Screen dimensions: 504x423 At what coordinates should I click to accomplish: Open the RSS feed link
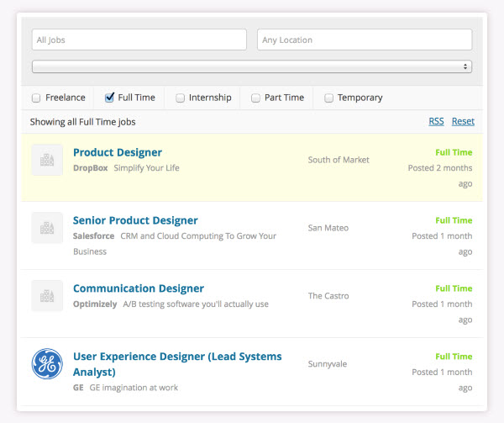436,122
